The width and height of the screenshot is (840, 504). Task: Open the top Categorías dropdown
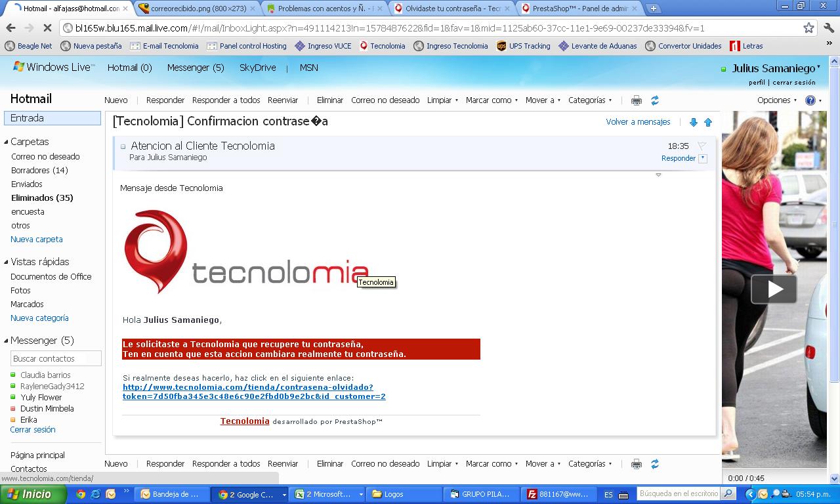pos(590,100)
